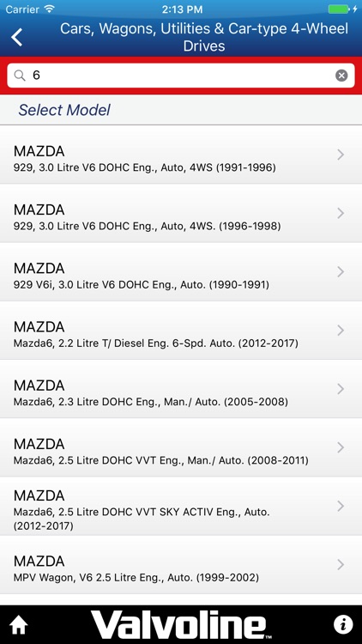Open the info icon at bottom right
Screen dimensions: 362x644
[343, 625]
